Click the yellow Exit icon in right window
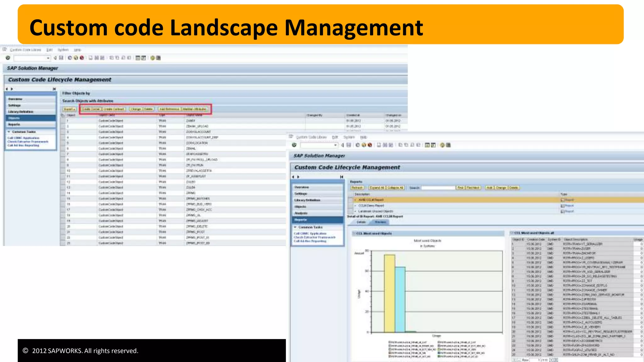This screenshot has width=644, height=362. (364, 145)
